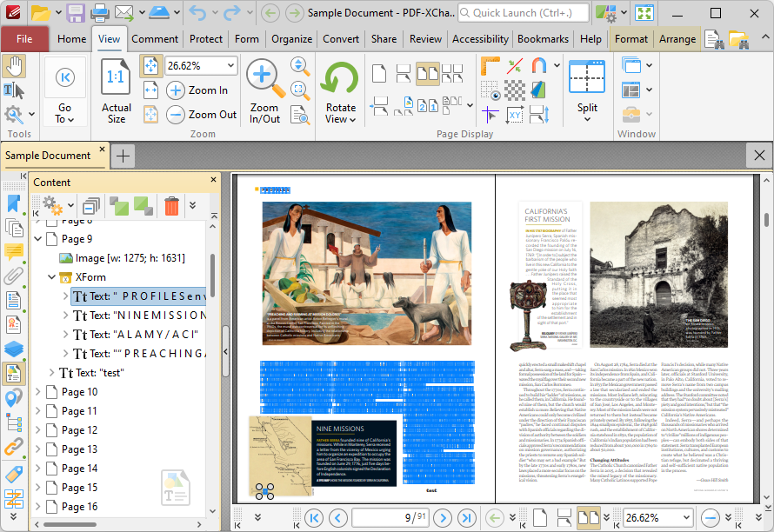Select continuous page layout in ribbon
The width and height of the screenshot is (774, 532).
tap(404, 74)
